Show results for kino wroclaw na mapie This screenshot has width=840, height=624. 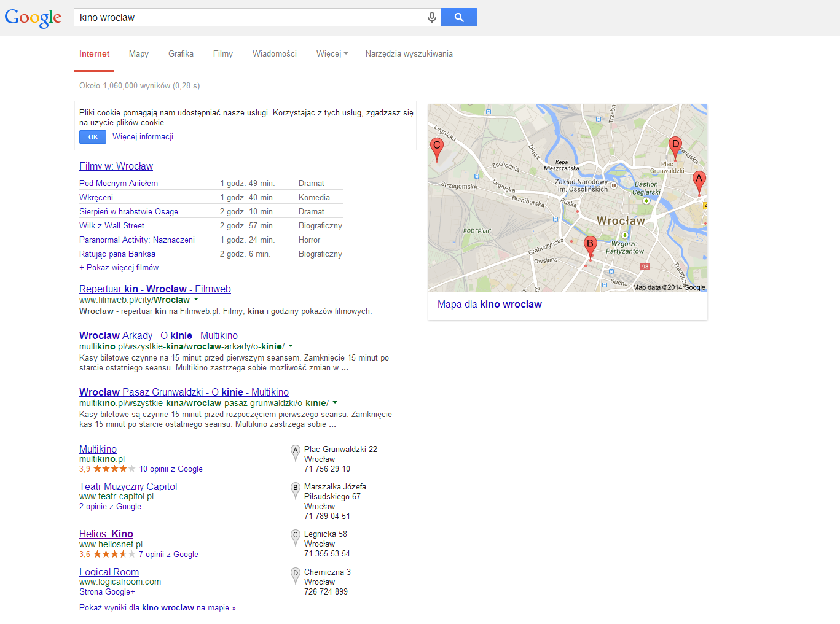pyautogui.click(x=157, y=608)
